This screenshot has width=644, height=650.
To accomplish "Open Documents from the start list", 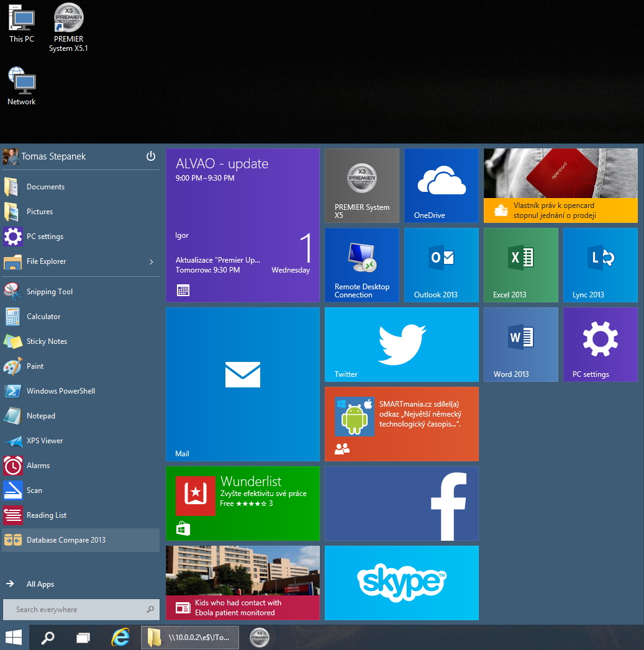I will click(81, 187).
